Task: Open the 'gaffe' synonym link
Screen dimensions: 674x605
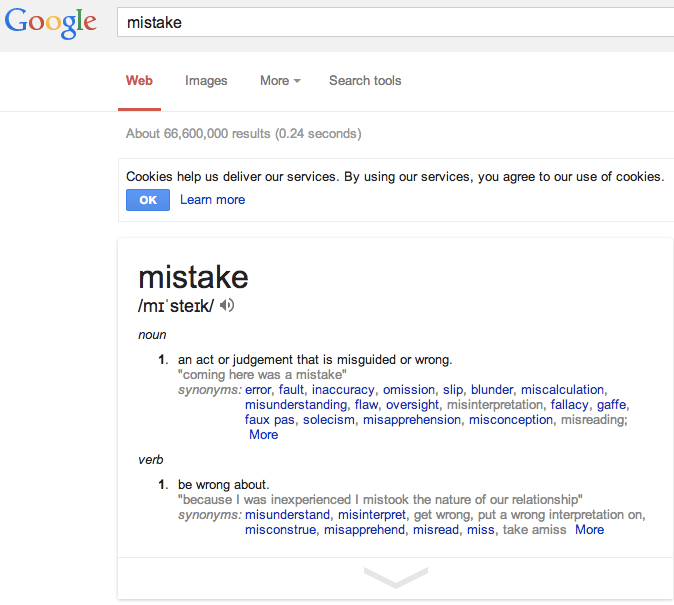Action: [x=612, y=405]
